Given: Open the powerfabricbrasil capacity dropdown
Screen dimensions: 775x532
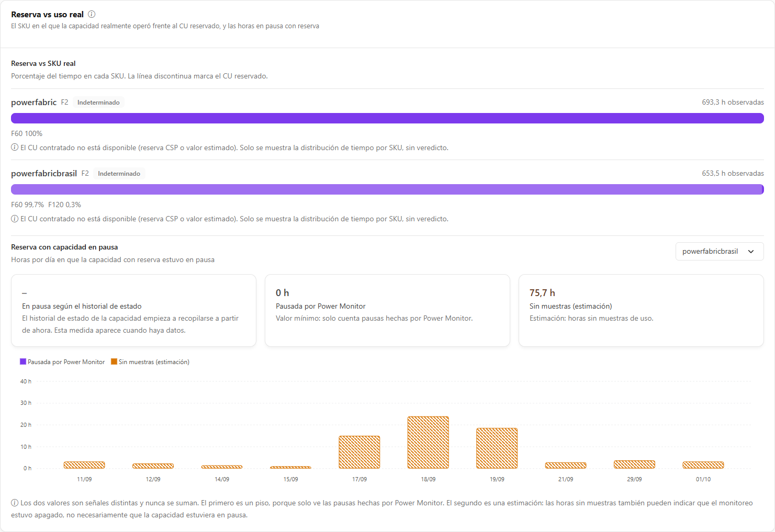Looking at the screenshot, I should point(720,251).
